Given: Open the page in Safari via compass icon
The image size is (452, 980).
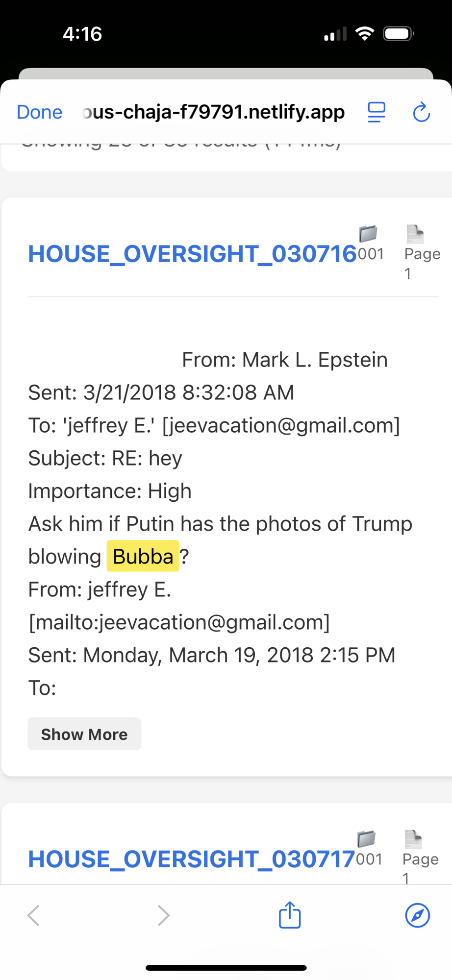Looking at the screenshot, I should [418, 915].
